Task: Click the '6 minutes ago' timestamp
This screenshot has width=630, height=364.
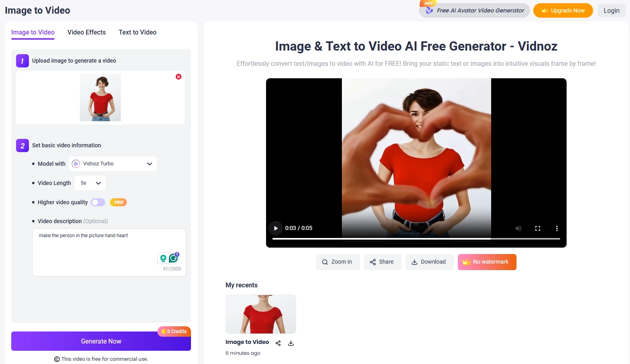Action: point(243,353)
